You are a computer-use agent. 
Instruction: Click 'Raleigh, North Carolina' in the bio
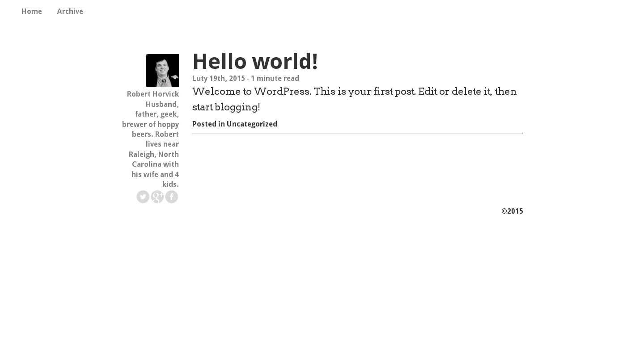pyautogui.click(x=154, y=159)
